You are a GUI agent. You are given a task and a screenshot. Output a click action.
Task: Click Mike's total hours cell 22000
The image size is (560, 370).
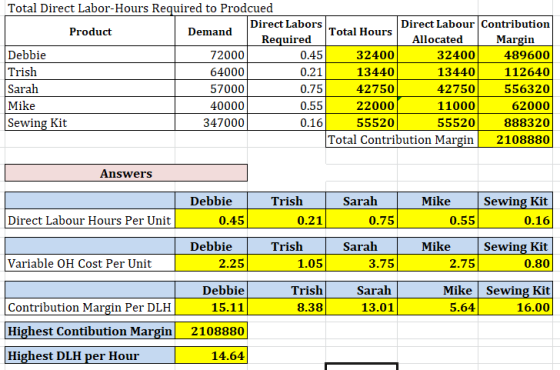coord(361,105)
